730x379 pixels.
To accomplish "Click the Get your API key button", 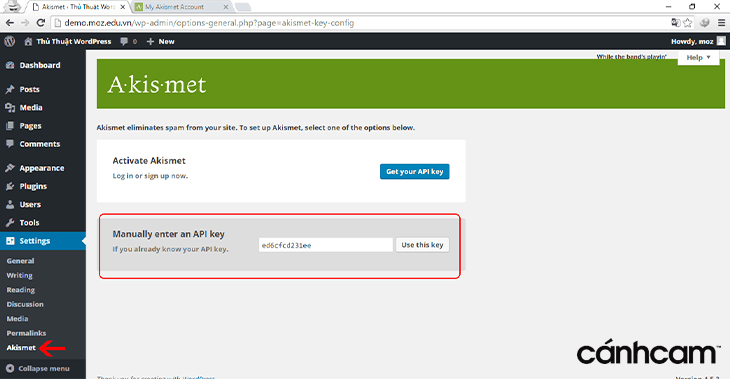I will (414, 171).
